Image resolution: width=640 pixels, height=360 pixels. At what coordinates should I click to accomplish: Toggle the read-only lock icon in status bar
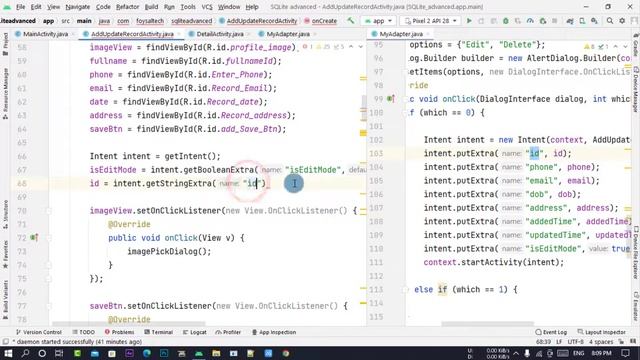[622, 342]
